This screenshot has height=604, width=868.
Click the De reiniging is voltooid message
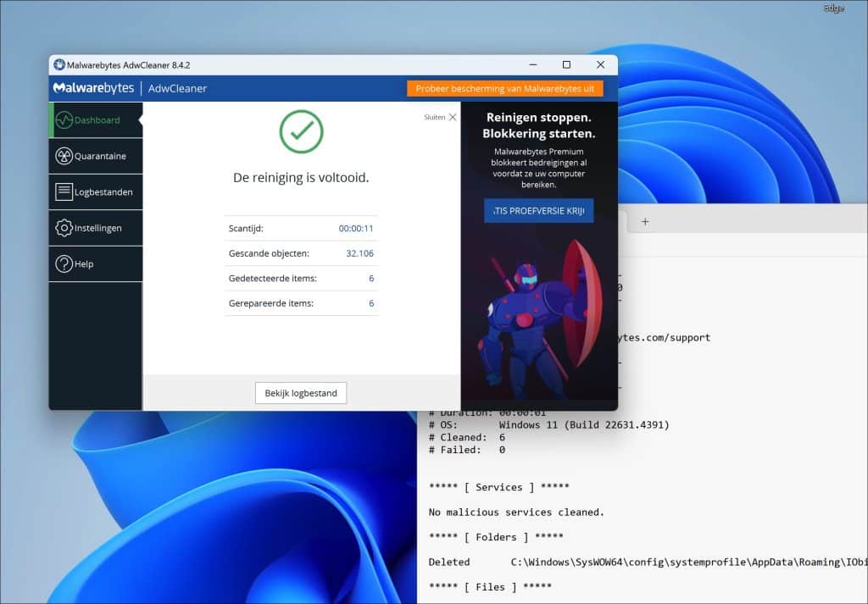(301, 178)
